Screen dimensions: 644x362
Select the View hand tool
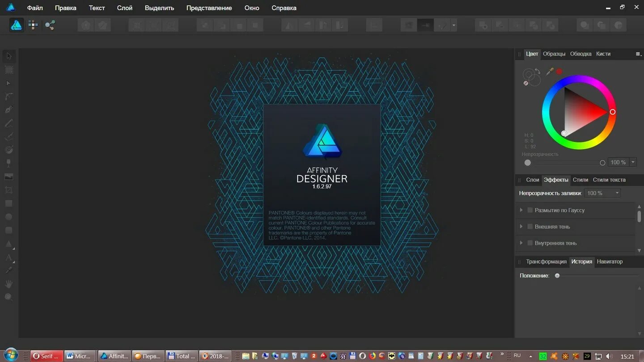pyautogui.click(x=8, y=284)
